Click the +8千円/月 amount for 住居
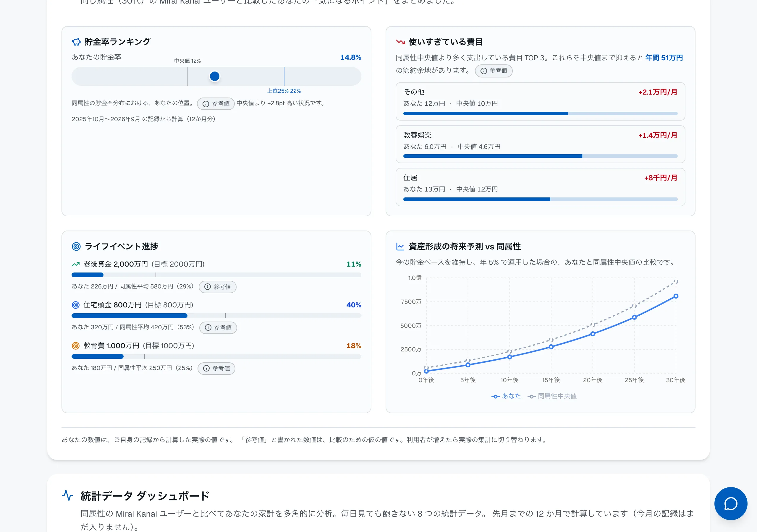 [661, 178]
